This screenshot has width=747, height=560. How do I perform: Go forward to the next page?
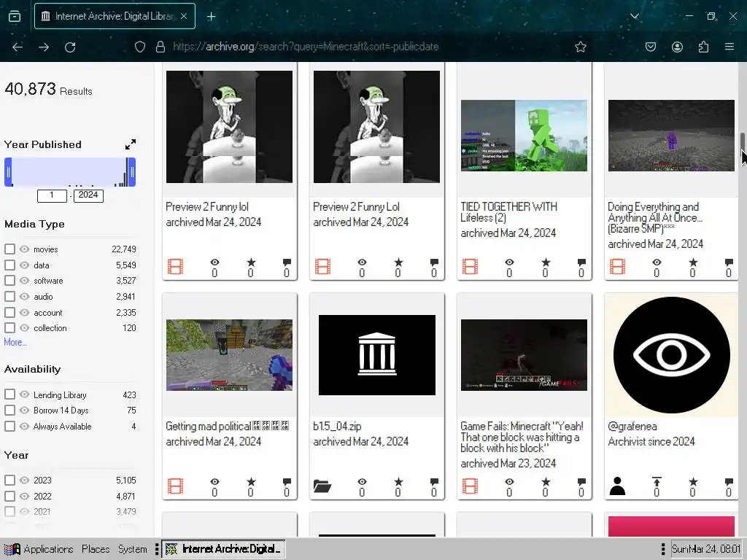click(43, 47)
